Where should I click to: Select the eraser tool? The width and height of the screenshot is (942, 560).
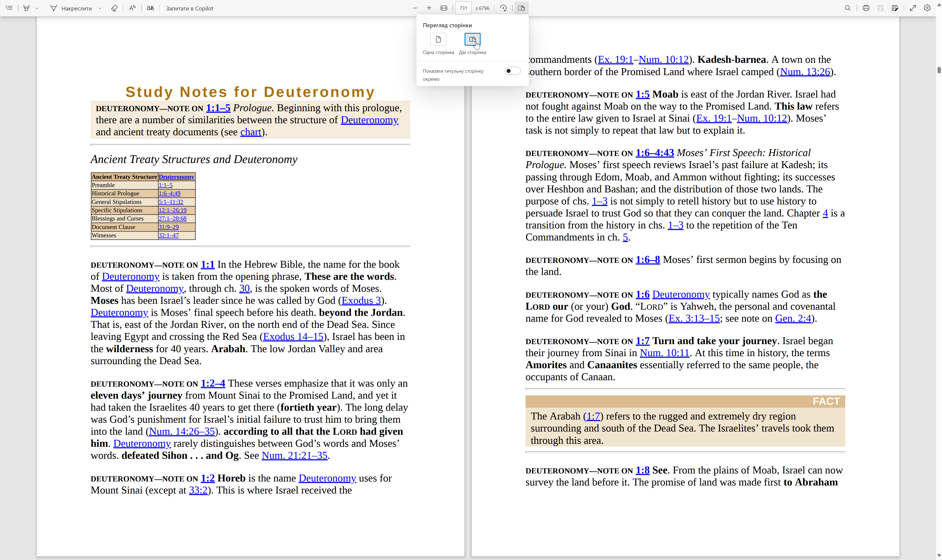tap(114, 8)
